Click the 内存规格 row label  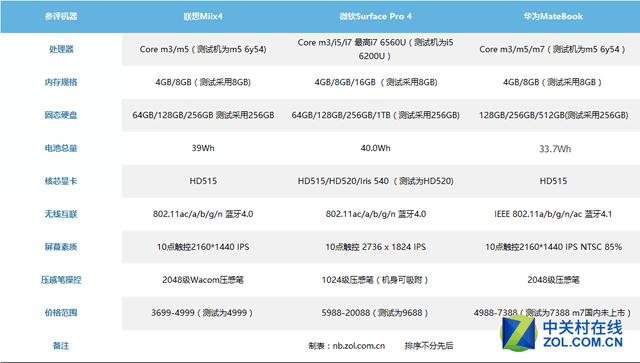[x=61, y=82]
